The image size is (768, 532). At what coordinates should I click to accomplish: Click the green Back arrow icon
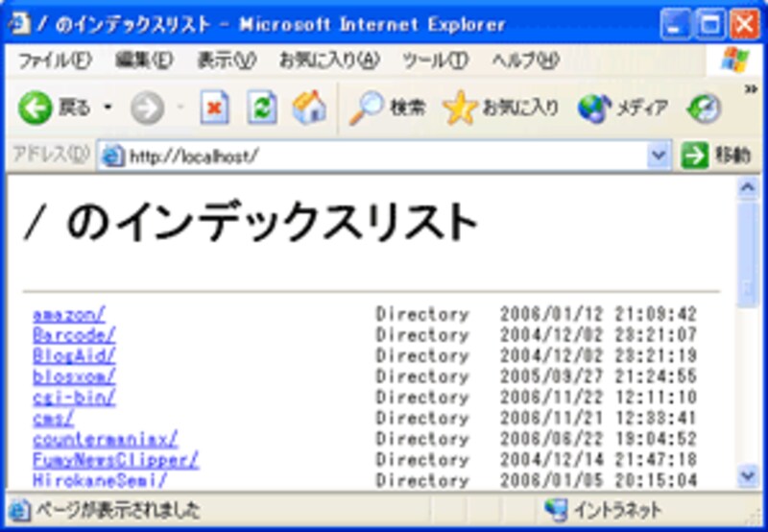[35, 108]
